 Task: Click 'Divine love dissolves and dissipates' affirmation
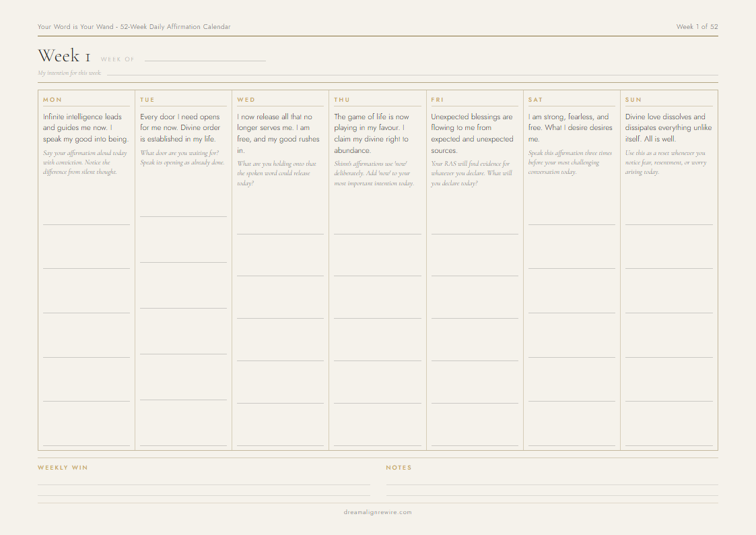pos(668,128)
